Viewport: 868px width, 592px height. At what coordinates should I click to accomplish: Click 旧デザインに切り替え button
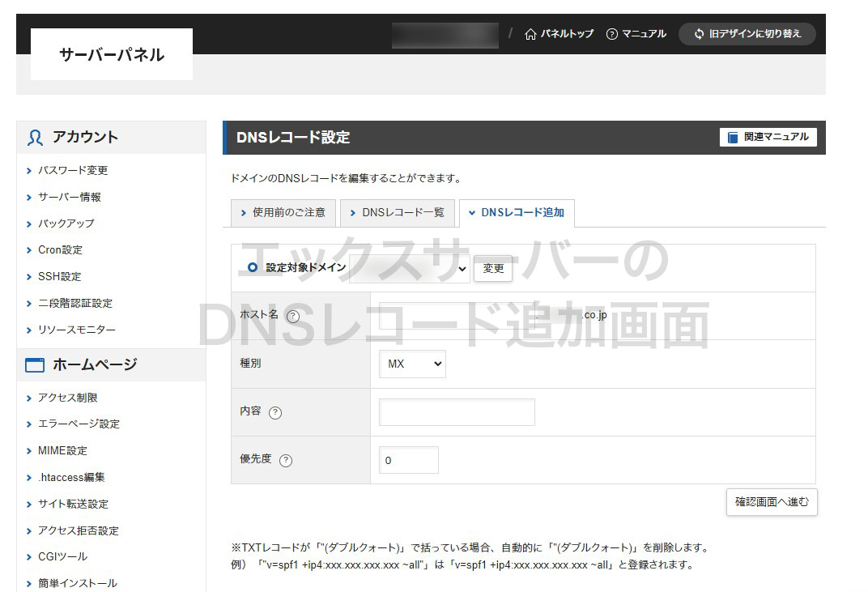pos(747,34)
